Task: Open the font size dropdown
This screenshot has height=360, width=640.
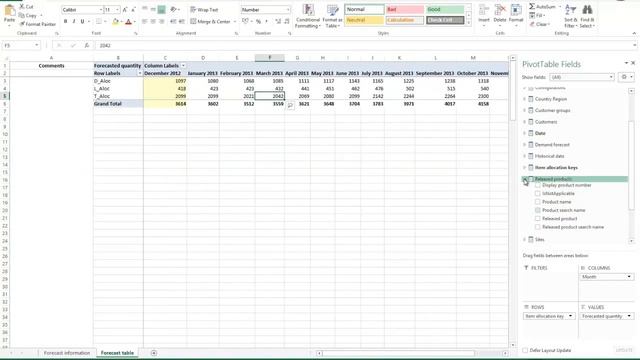Action: [x=117, y=9]
